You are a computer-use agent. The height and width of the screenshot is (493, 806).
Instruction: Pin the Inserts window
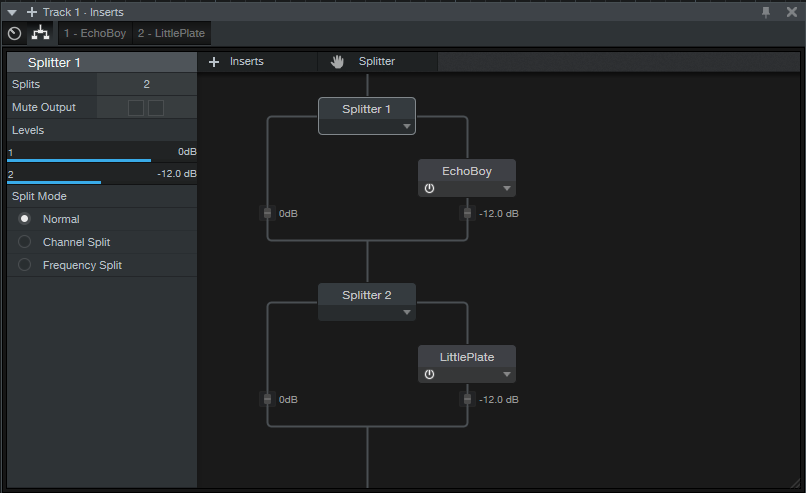766,12
